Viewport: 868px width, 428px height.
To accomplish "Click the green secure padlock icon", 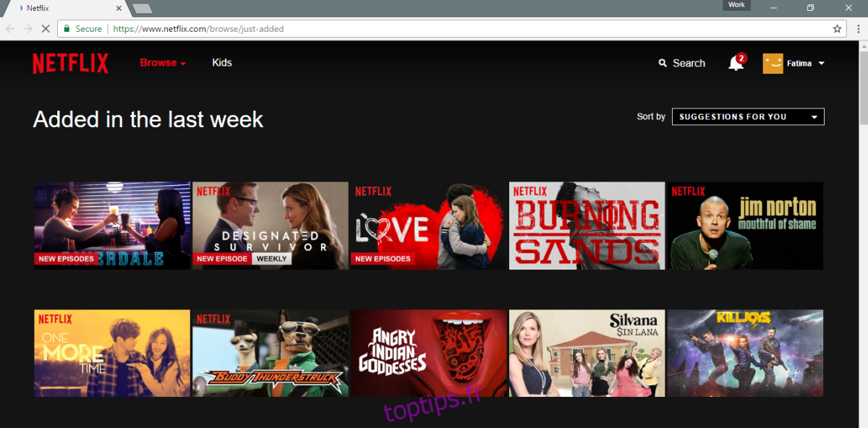I will (67, 29).
